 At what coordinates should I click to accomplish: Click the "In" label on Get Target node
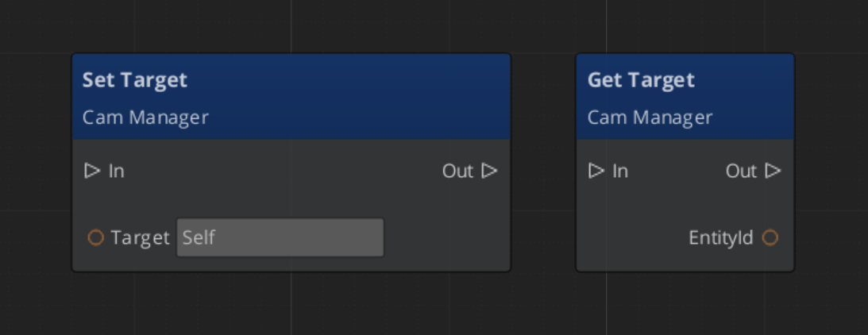(620, 171)
